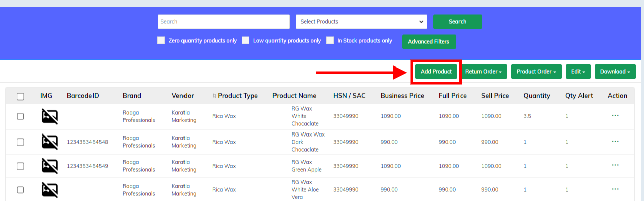Click the no-image placeholder for barcode 1234353454548

click(49, 142)
